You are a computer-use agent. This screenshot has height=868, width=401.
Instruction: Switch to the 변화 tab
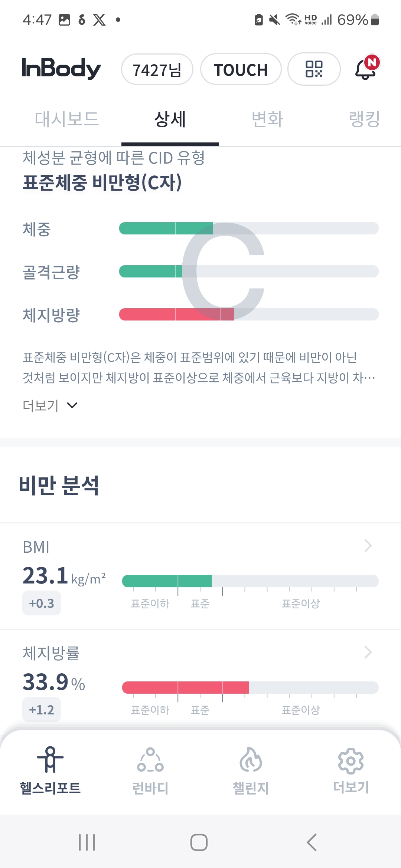coord(267,119)
